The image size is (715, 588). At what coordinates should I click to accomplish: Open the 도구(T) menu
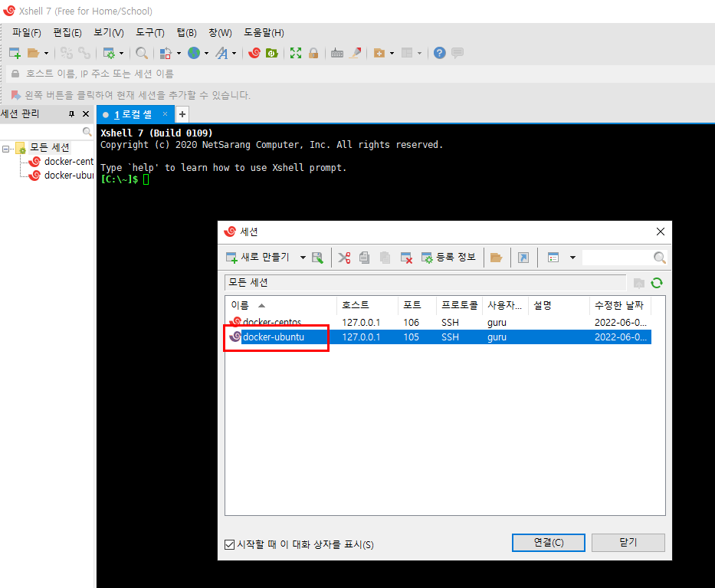(x=150, y=33)
